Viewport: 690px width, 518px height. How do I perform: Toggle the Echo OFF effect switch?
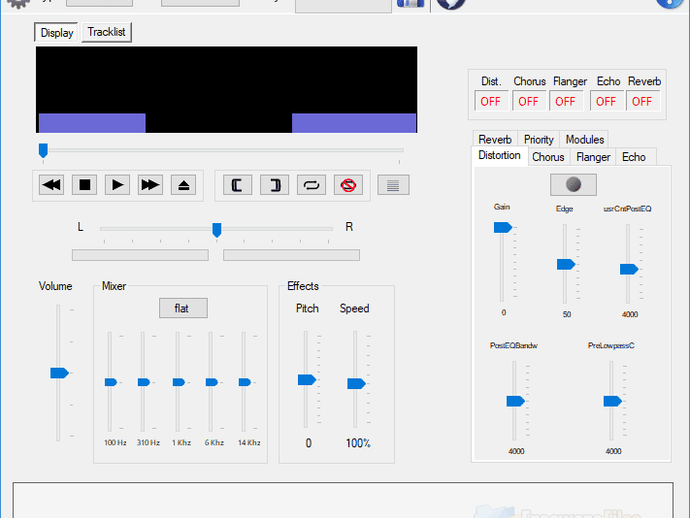click(606, 101)
